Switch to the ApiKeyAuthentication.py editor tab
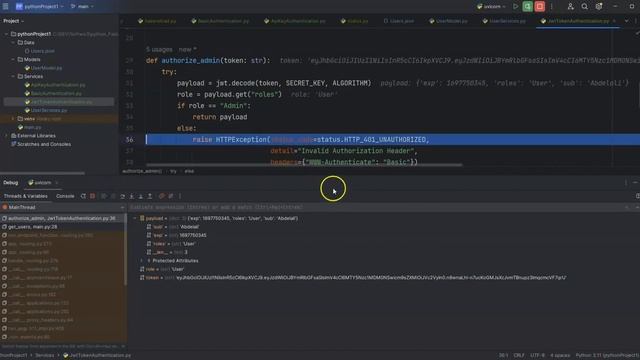 (295, 21)
